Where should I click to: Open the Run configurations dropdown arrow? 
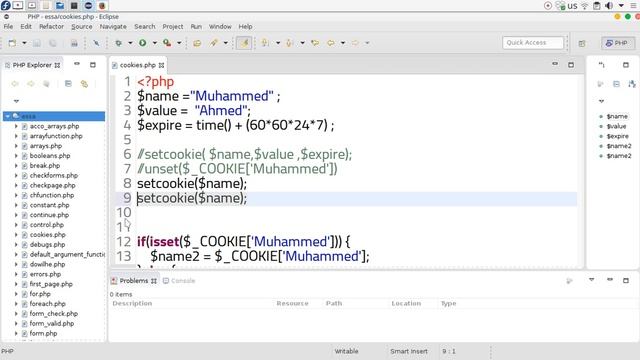tap(155, 43)
